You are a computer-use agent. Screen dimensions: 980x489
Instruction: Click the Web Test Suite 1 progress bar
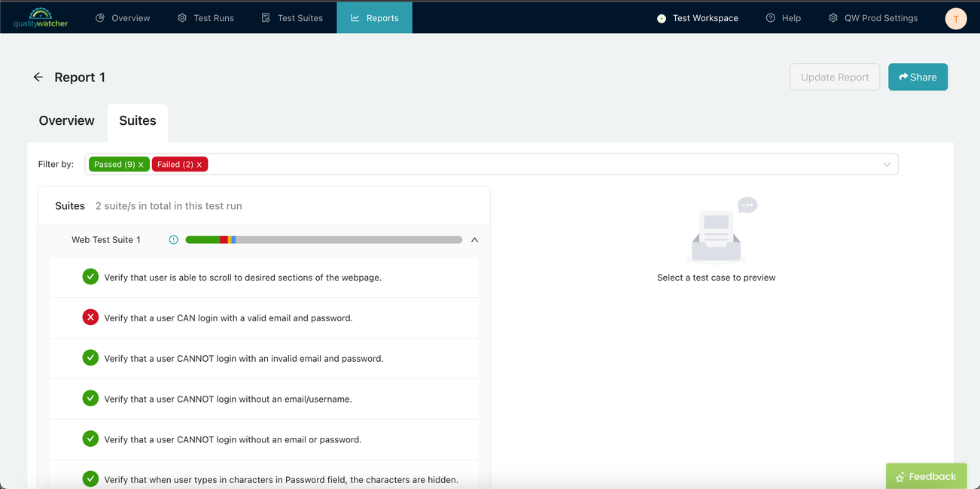pos(324,240)
